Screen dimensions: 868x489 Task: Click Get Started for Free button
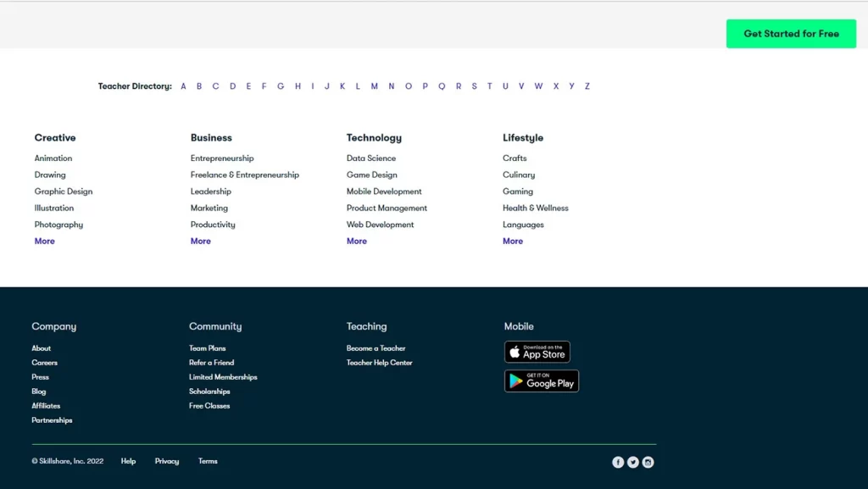coord(791,34)
